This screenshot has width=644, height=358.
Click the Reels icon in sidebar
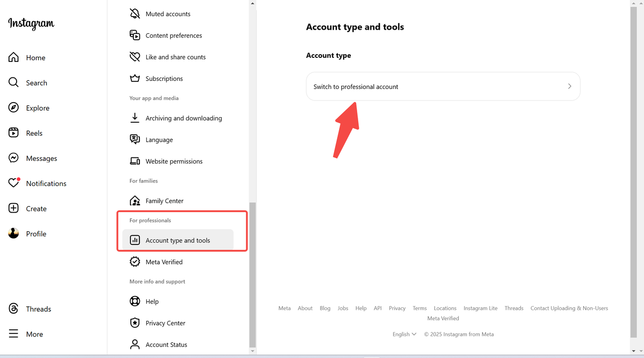tap(14, 133)
